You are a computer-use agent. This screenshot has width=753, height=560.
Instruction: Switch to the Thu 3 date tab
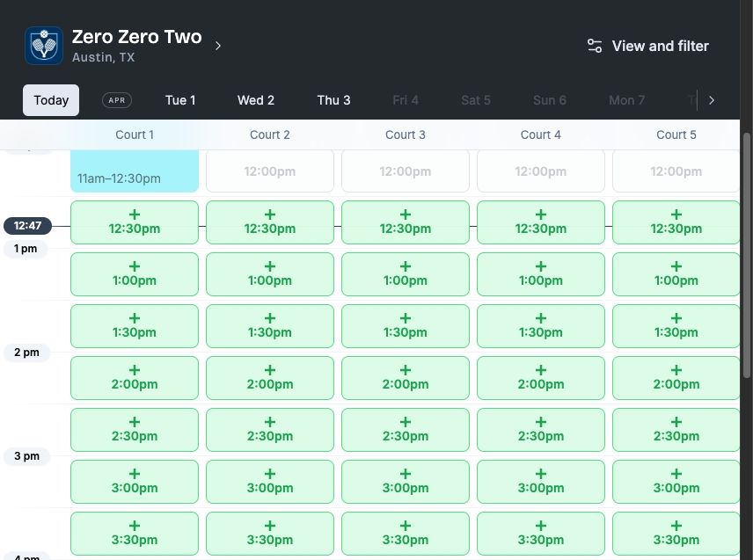(x=333, y=100)
